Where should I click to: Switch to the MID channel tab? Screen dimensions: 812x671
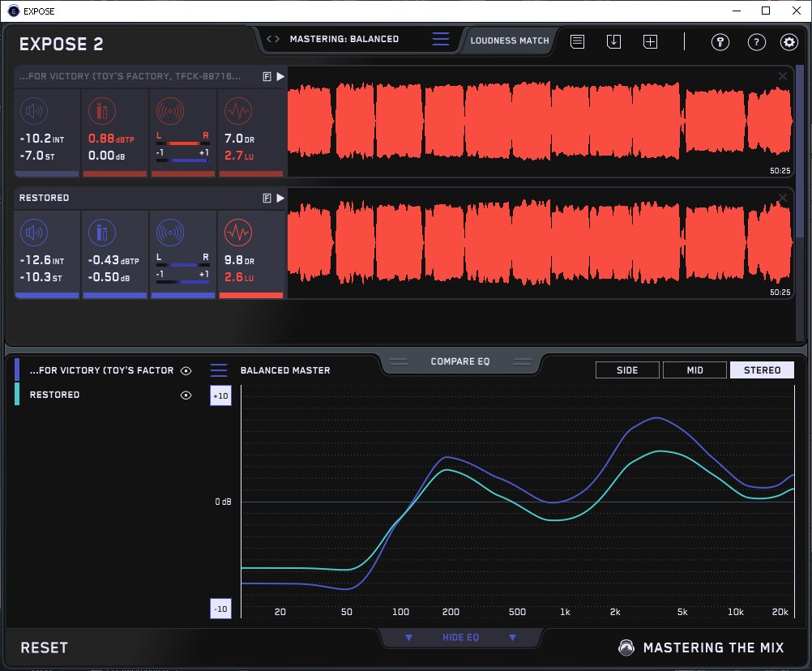pos(694,370)
